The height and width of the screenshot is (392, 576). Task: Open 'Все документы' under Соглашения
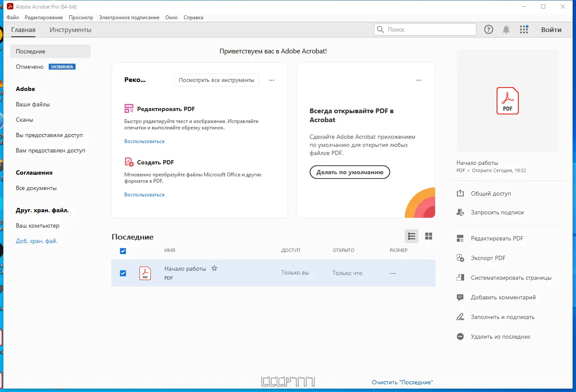coord(36,188)
